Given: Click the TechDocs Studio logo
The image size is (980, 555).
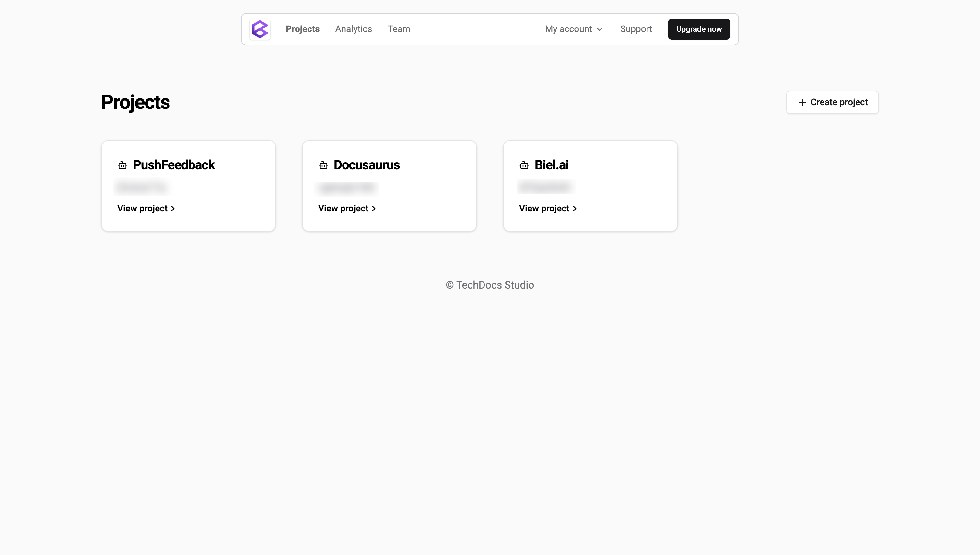Looking at the screenshot, I should 260,29.
